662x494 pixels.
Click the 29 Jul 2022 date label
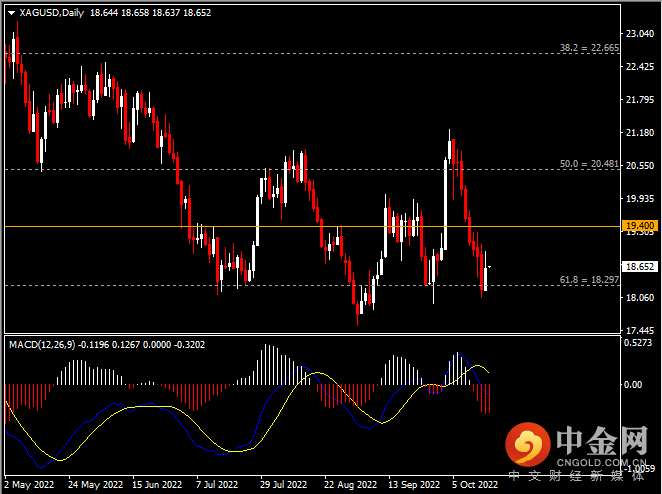pyautogui.click(x=283, y=484)
